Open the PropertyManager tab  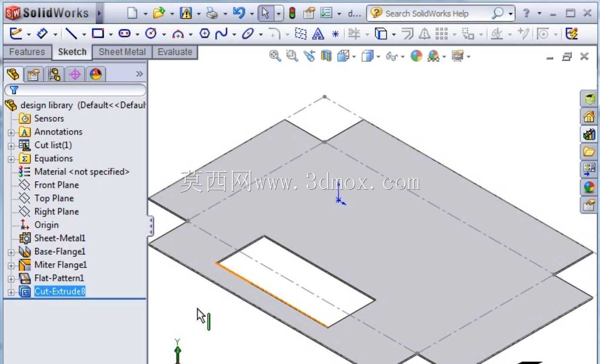(33, 75)
